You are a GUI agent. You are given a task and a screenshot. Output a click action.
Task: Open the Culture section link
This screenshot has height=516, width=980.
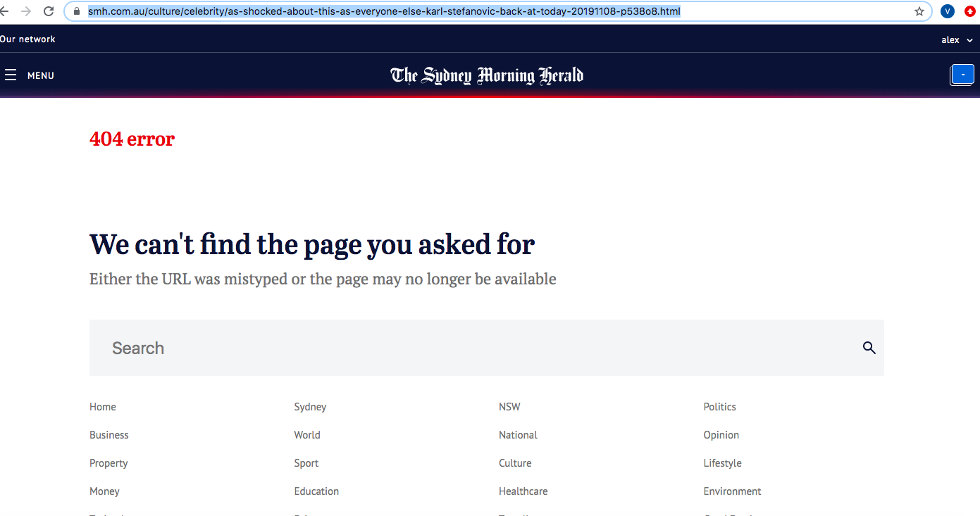(515, 463)
